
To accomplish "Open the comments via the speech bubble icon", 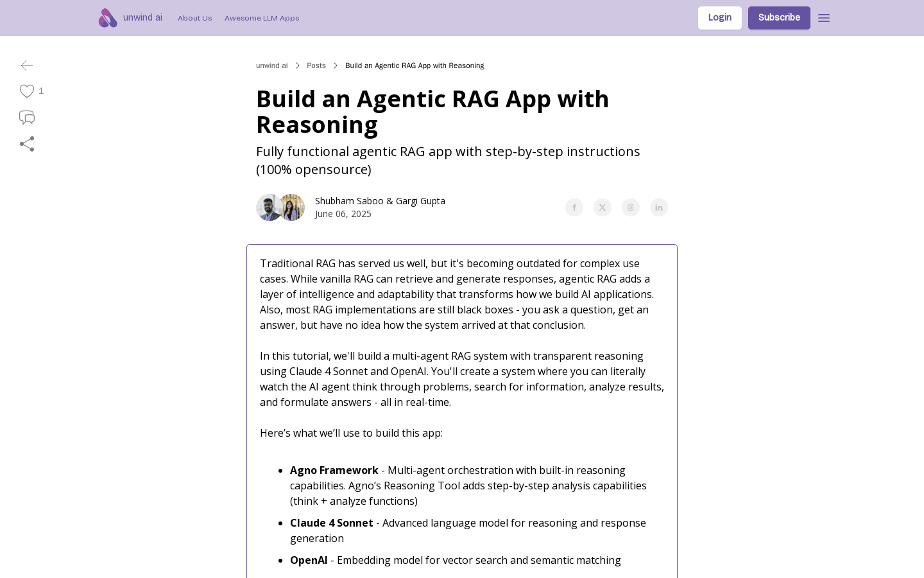I will (27, 118).
